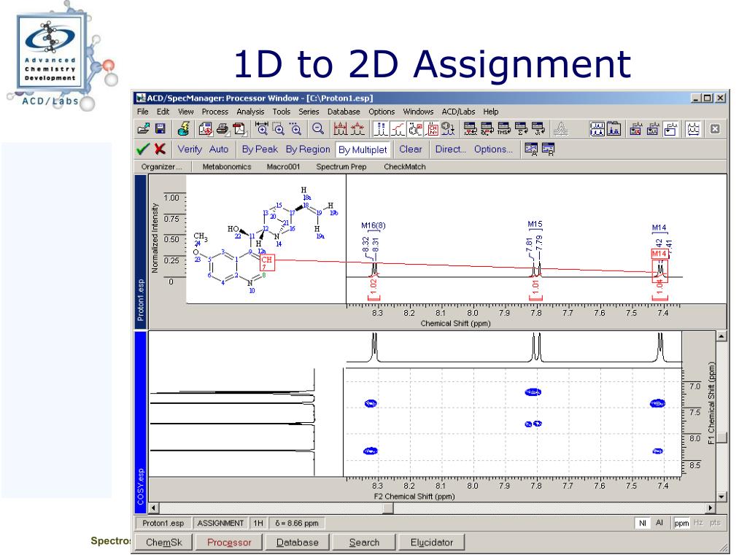The width and height of the screenshot is (747, 560).
Task: Click the green checkmark accept icon
Action: [x=142, y=149]
